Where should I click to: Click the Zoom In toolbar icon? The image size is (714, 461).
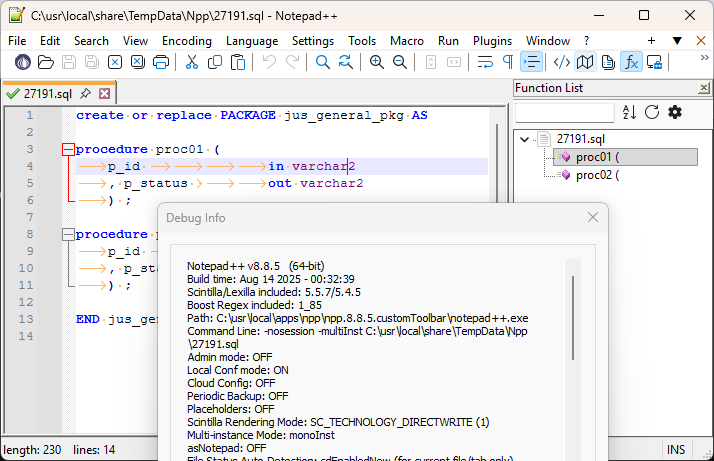point(377,62)
